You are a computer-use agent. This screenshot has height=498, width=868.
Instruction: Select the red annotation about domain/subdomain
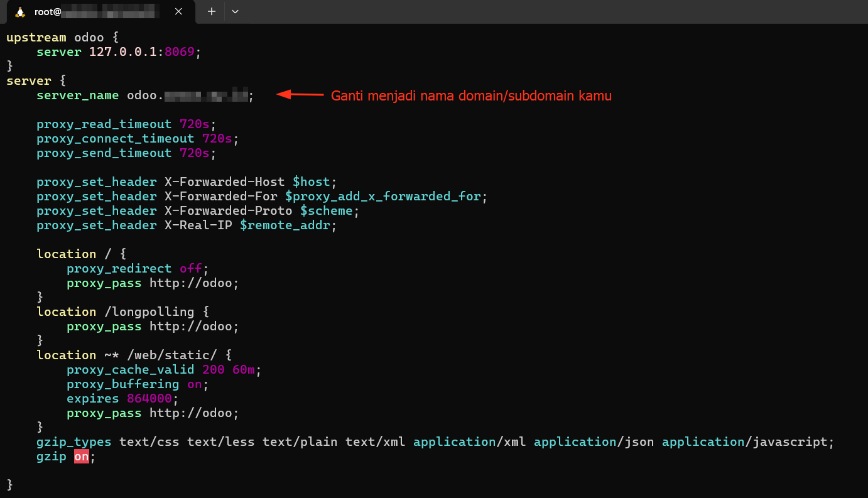pos(471,95)
